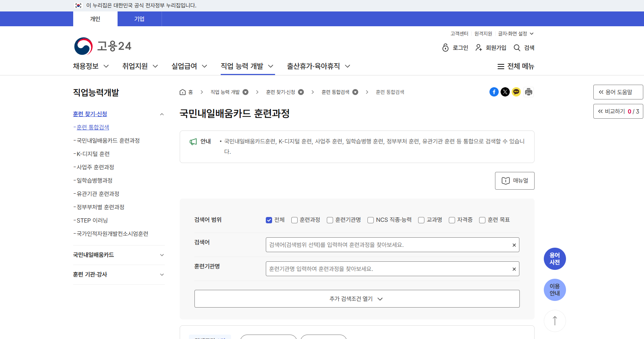This screenshot has height=339, width=644.
Task: Expand 추가 검색조건 열기 section
Action: (x=357, y=299)
